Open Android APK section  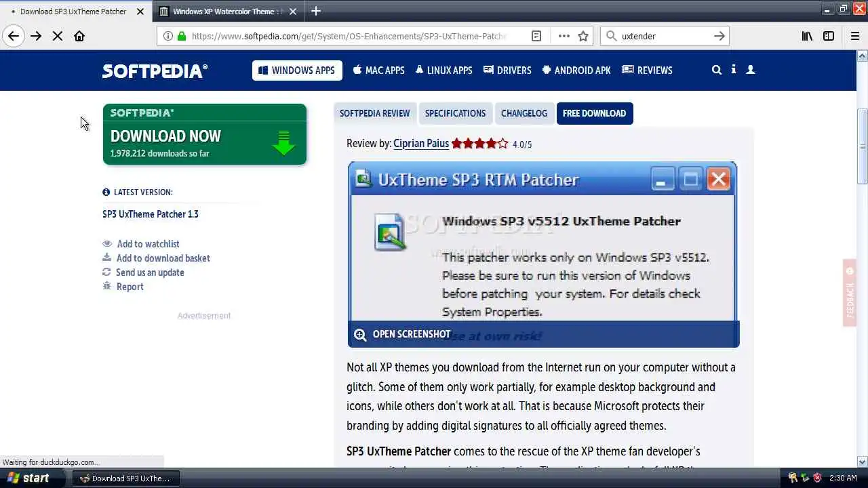(x=576, y=70)
